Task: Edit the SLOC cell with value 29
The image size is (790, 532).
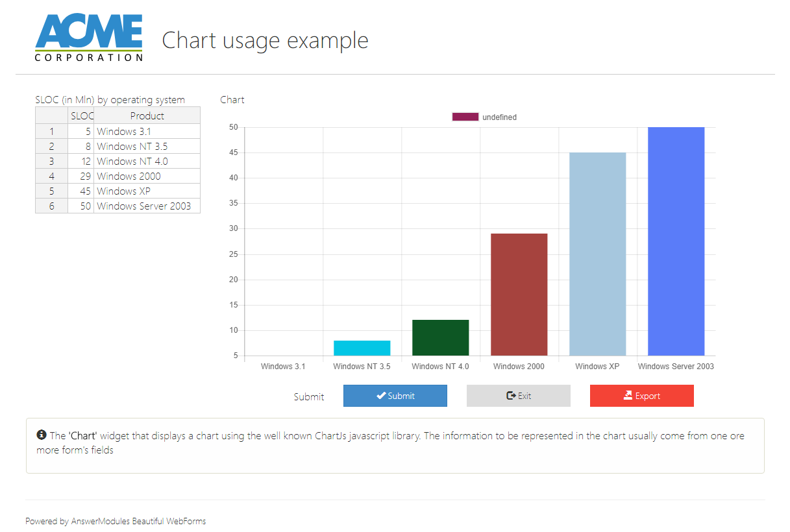Action: [81, 176]
